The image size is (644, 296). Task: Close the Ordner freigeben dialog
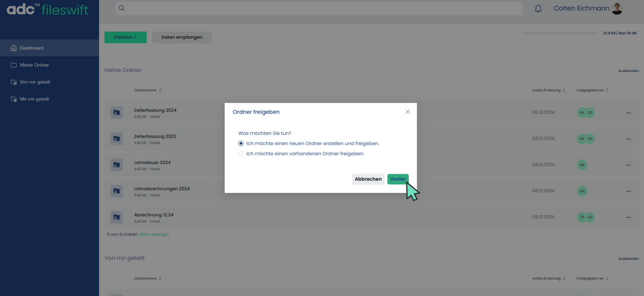click(407, 112)
